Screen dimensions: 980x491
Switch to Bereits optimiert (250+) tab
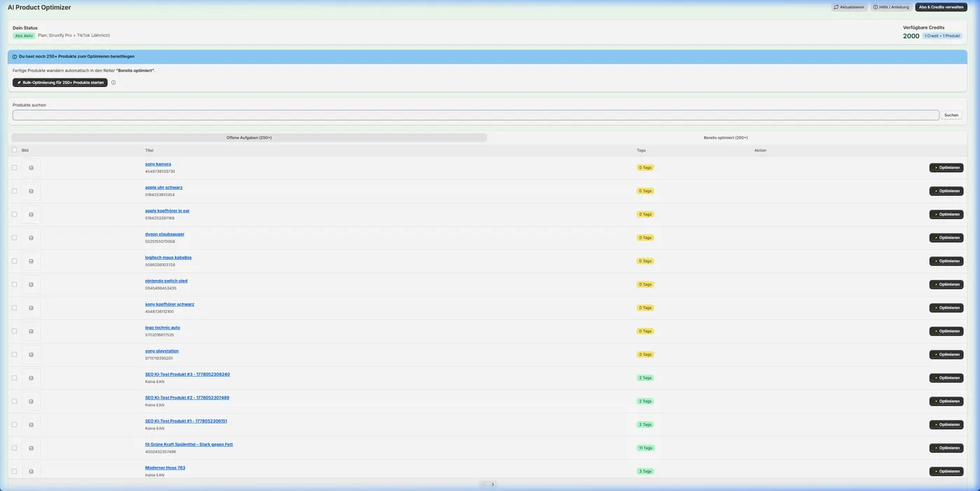[726, 138]
